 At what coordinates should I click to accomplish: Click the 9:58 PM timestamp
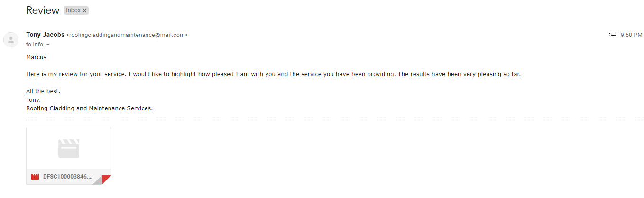[631, 35]
